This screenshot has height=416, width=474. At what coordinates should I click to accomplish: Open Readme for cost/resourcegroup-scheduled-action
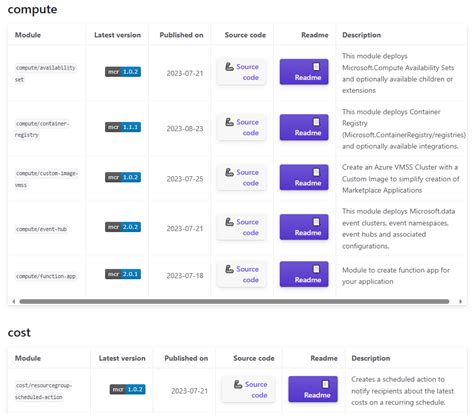[313, 389]
